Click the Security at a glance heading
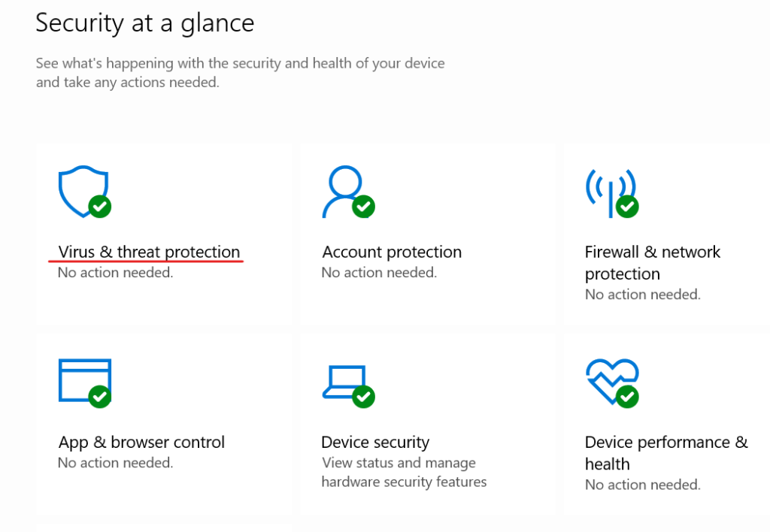770x532 pixels. click(144, 23)
